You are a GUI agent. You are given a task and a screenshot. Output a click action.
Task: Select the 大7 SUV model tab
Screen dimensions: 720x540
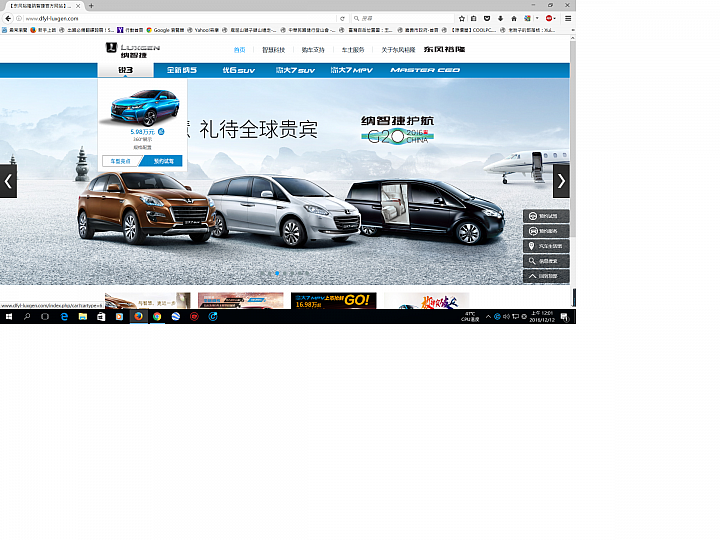coord(295,70)
